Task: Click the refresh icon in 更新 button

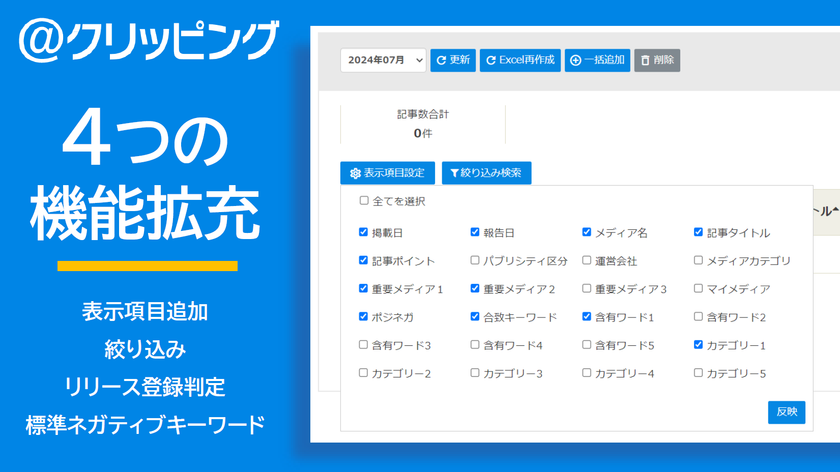Action: pyautogui.click(x=441, y=61)
